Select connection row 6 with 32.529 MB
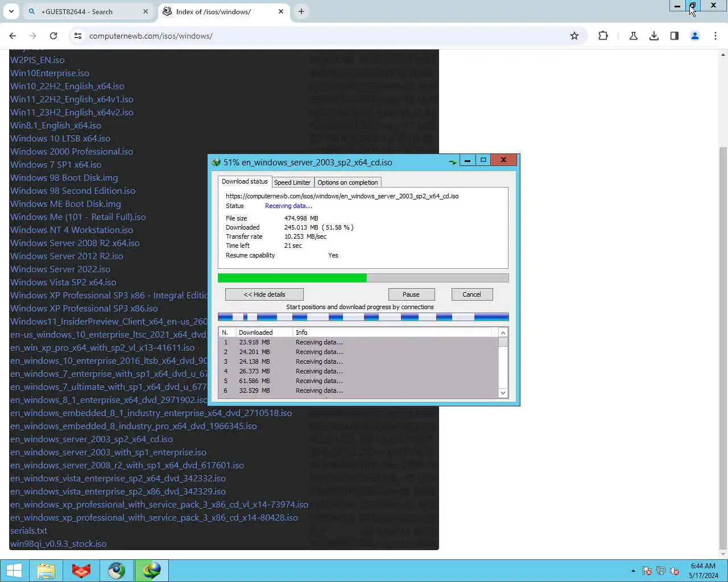Viewport: 728px width, 582px height. pos(358,390)
